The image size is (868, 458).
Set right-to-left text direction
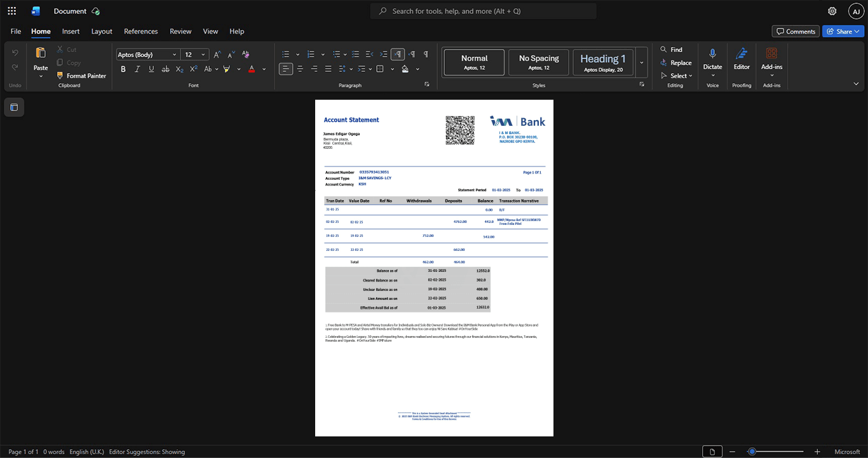(412, 55)
